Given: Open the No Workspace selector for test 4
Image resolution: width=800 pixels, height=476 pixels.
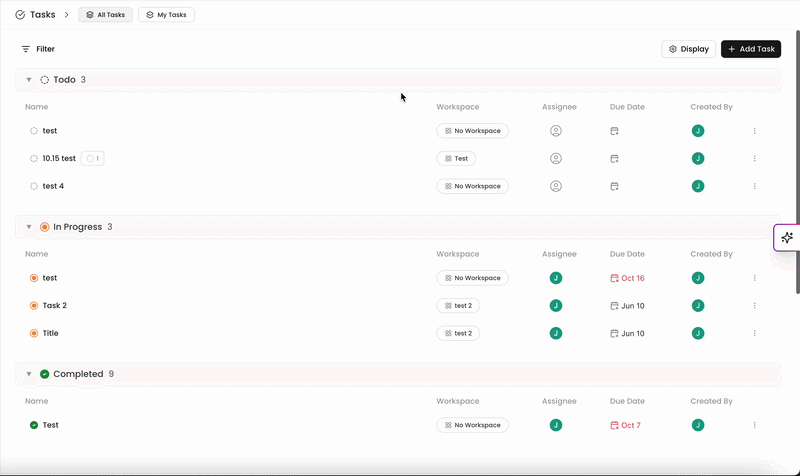Looking at the screenshot, I should click(x=472, y=186).
